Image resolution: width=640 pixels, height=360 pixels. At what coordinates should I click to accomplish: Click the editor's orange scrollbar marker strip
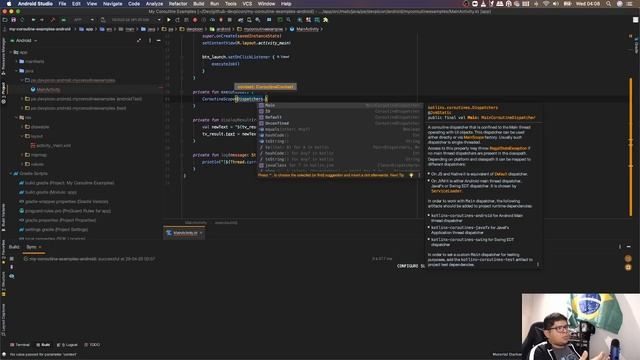pyautogui.click(x=631, y=147)
